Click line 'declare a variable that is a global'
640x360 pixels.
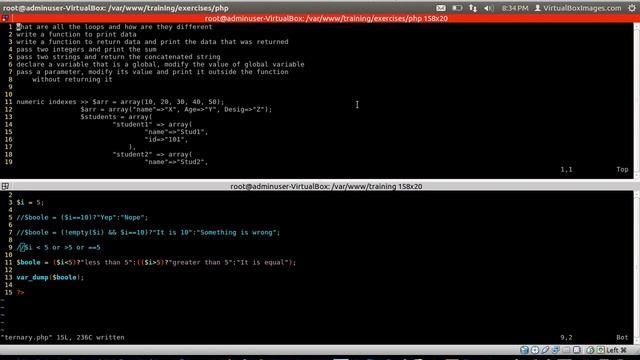coord(160,64)
